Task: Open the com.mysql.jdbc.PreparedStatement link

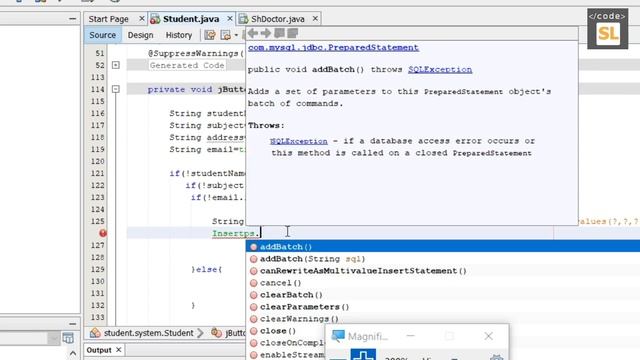Action: pyautogui.click(x=333, y=47)
